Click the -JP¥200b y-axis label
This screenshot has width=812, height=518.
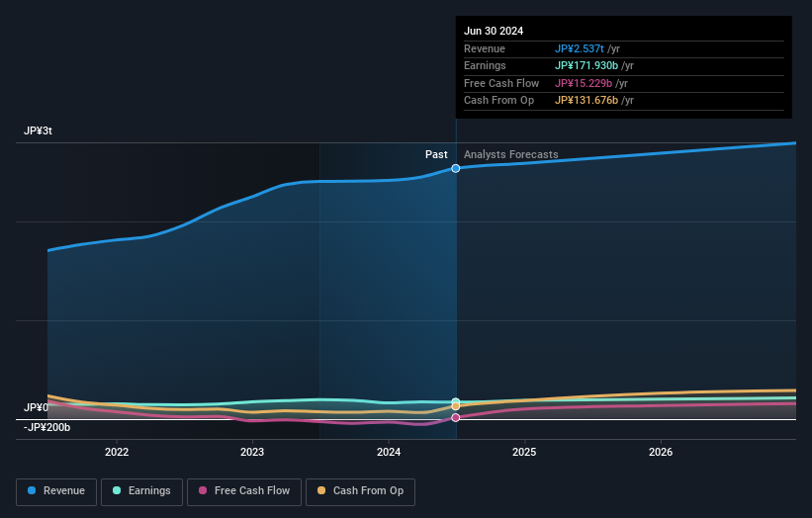tap(46, 427)
